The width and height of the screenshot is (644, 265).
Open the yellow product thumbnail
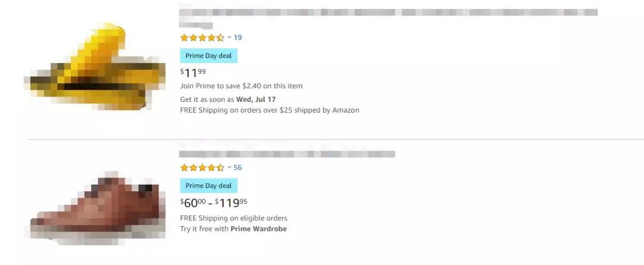[95, 68]
